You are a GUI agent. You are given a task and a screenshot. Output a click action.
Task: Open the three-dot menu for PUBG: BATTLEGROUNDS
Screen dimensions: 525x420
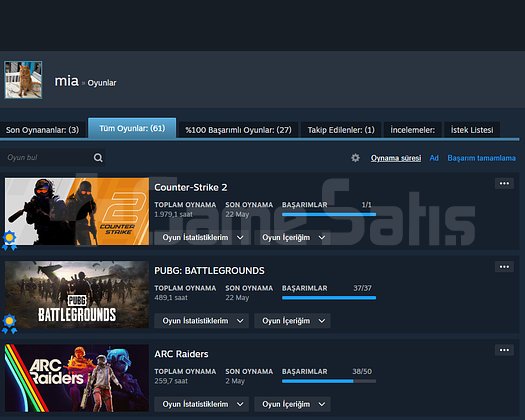point(504,267)
